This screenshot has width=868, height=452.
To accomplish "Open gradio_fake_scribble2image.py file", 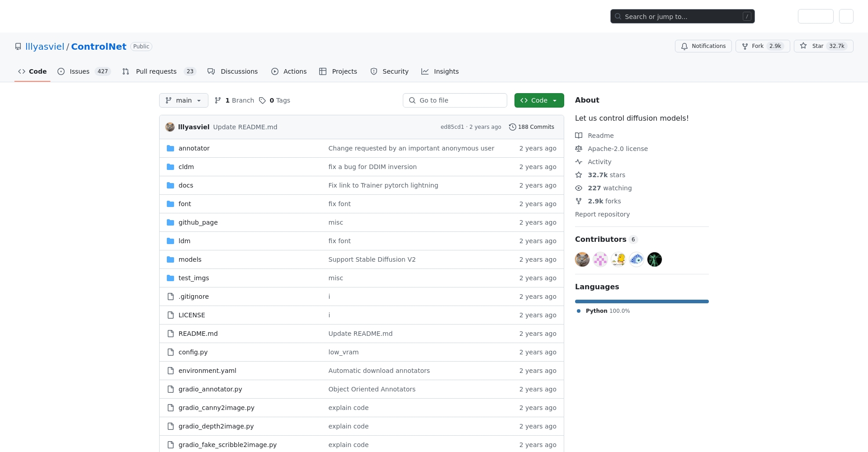I will (x=227, y=445).
